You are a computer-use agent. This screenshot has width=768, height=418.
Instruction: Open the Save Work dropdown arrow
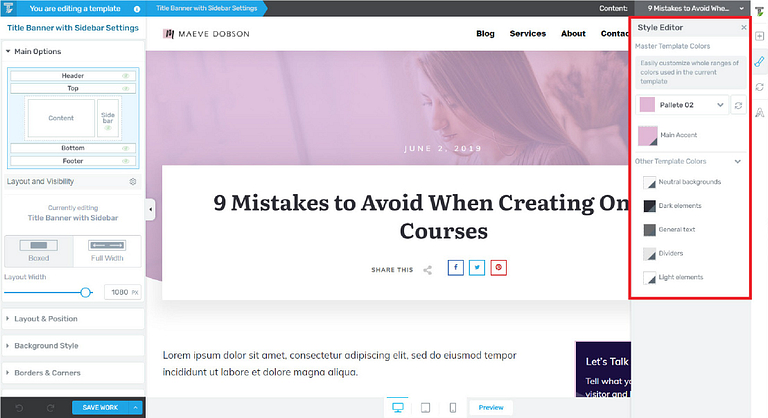point(135,407)
